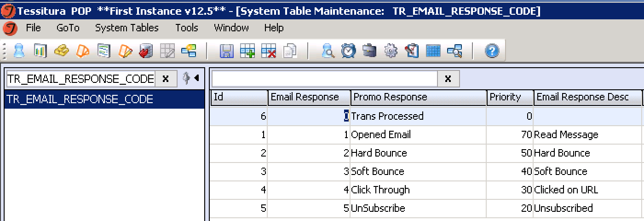Click the alarm clock icon in toolbar
Screen dimensions: 644x221
pyautogui.click(x=348, y=51)
